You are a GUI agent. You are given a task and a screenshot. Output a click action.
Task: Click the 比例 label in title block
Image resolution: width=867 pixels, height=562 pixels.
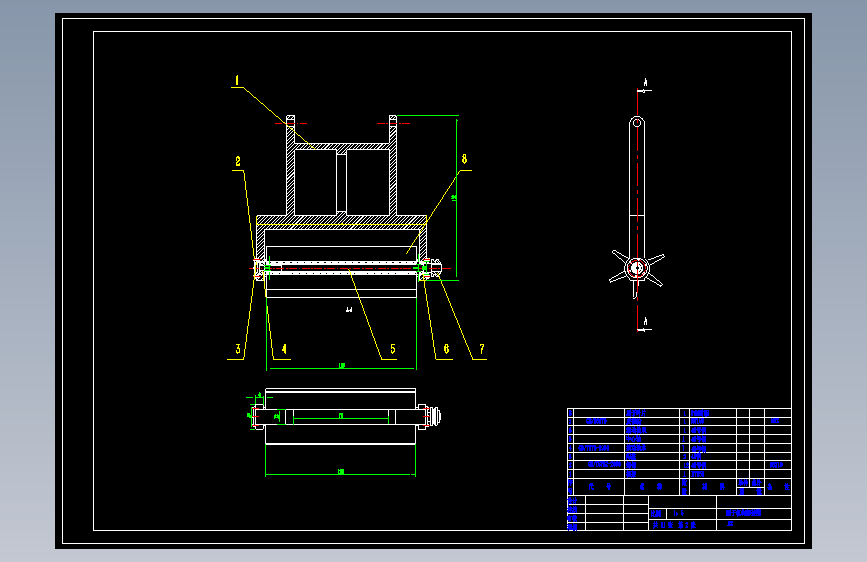click(656, 514)
